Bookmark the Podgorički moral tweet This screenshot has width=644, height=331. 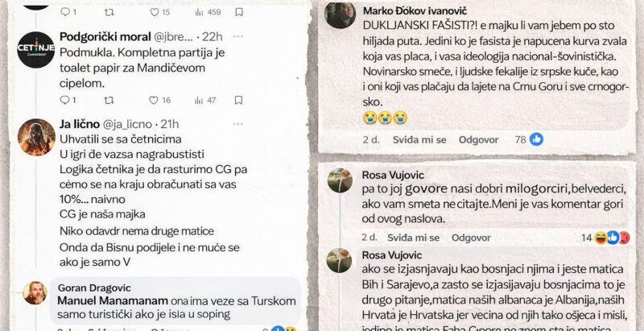click(x=238, y=100)
